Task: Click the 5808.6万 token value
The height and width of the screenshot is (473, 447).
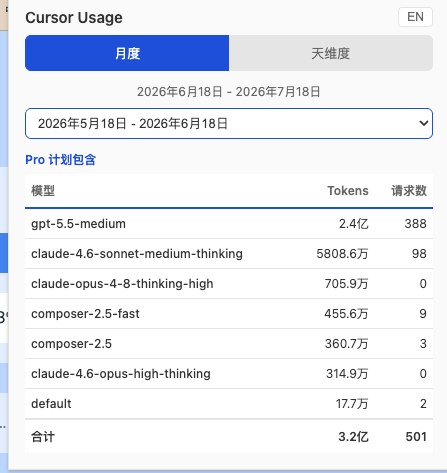Action: 342,254
